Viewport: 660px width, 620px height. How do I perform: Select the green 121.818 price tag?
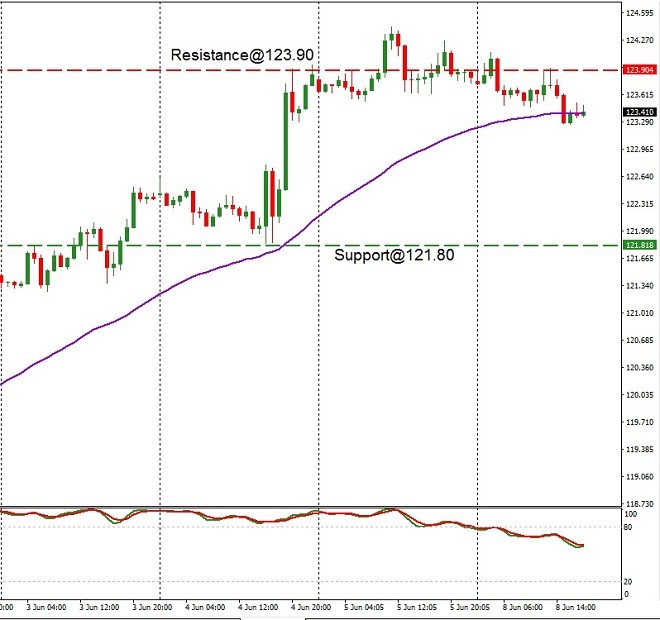pos(639,245)
